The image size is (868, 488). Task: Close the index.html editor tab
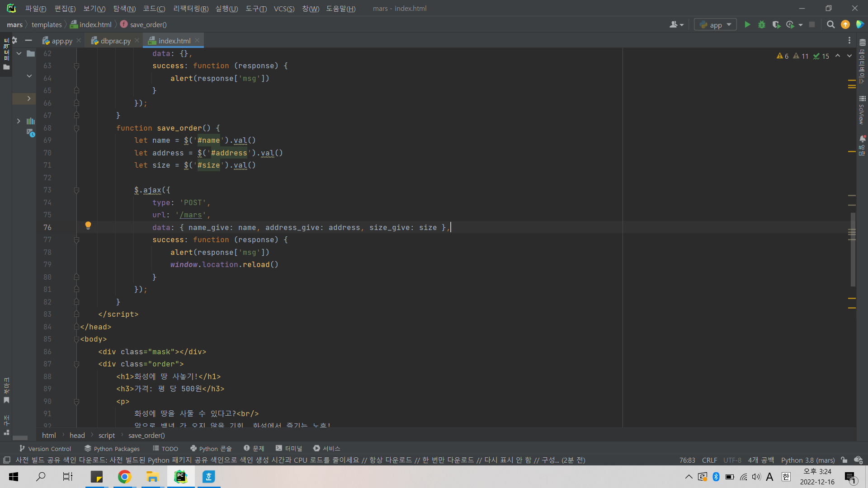197,40
